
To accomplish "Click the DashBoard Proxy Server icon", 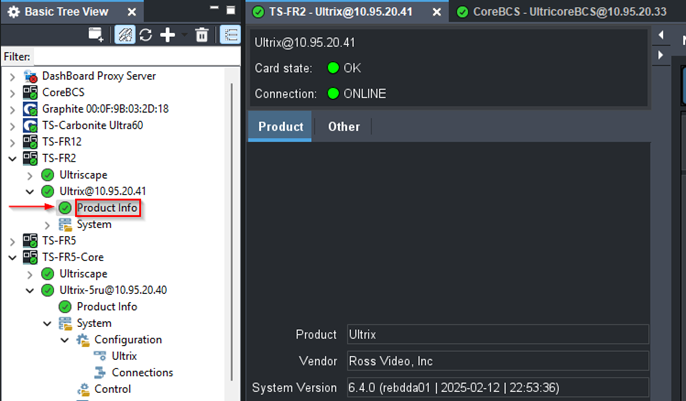I will click(x=31, y=76).
